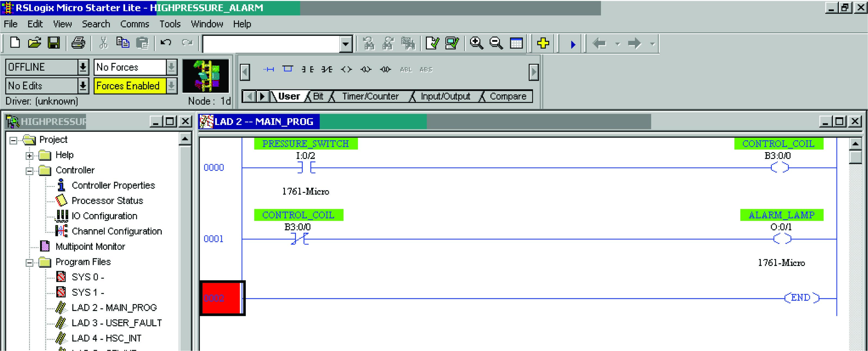Select the red rung 0002 marker
Screen dimensions: 868x351
(x=221, y=298)
